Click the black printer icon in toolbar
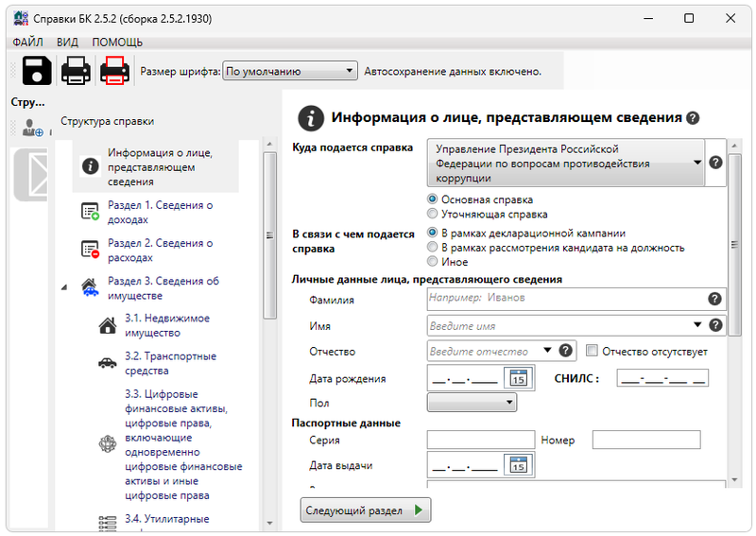The image size is (756, 536). click(x=77, y=71)
